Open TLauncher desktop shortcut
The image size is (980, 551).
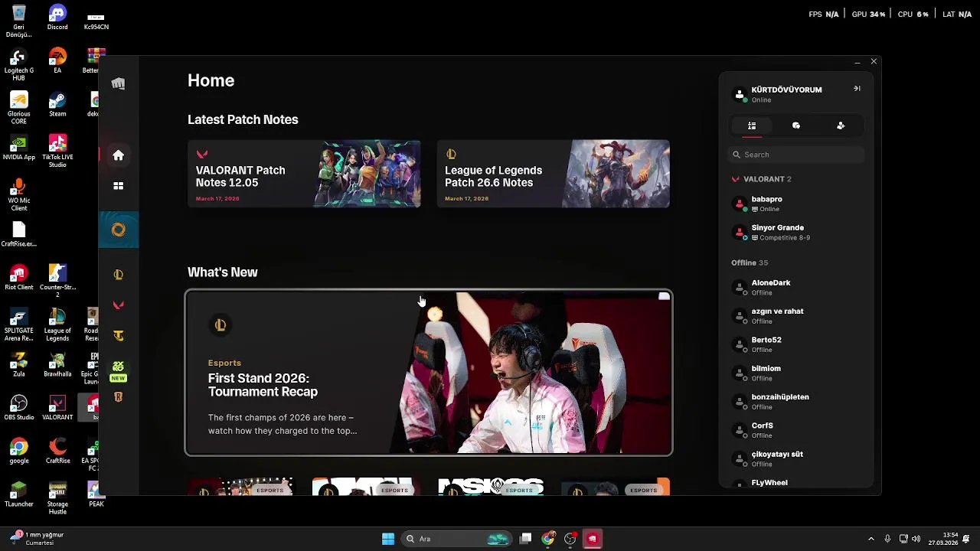pyautogui.click(x=19, y=494)
